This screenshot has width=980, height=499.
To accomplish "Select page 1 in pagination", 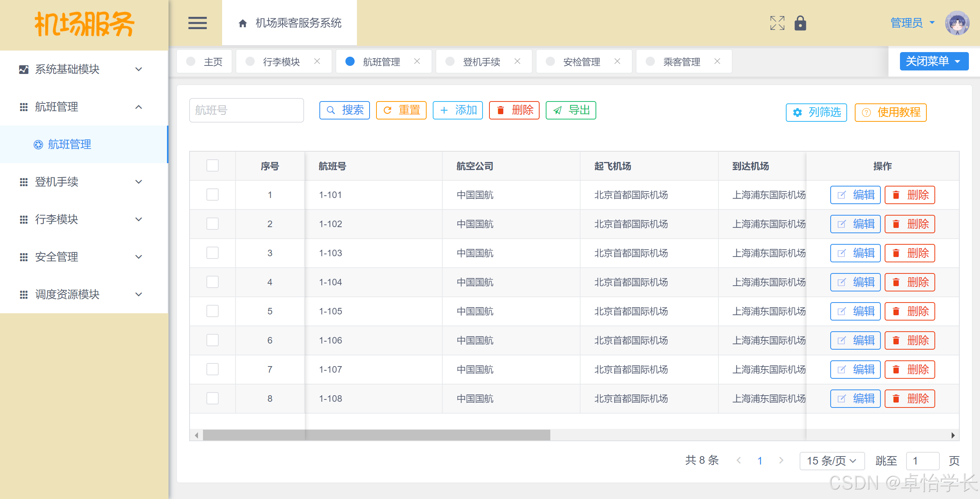I will [760, 461].
